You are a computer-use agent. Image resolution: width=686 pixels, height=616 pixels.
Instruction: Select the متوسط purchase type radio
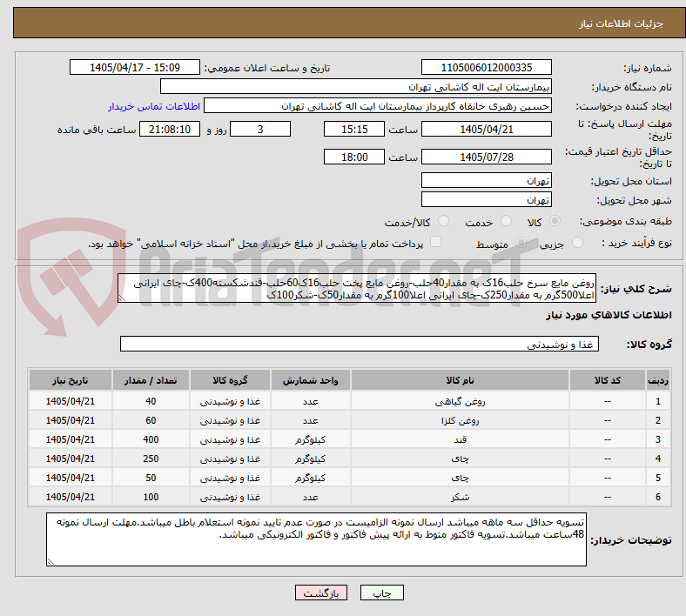pos(521,243)
